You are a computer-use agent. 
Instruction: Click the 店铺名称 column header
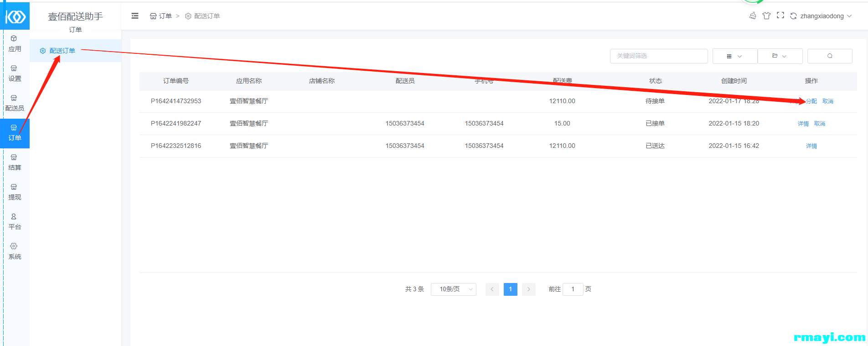coord(322,81)
